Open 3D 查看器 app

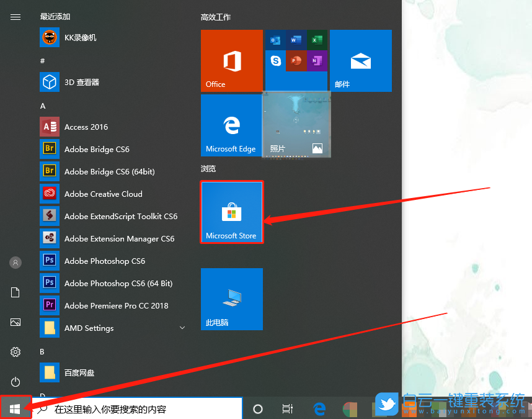click(82, 82)
